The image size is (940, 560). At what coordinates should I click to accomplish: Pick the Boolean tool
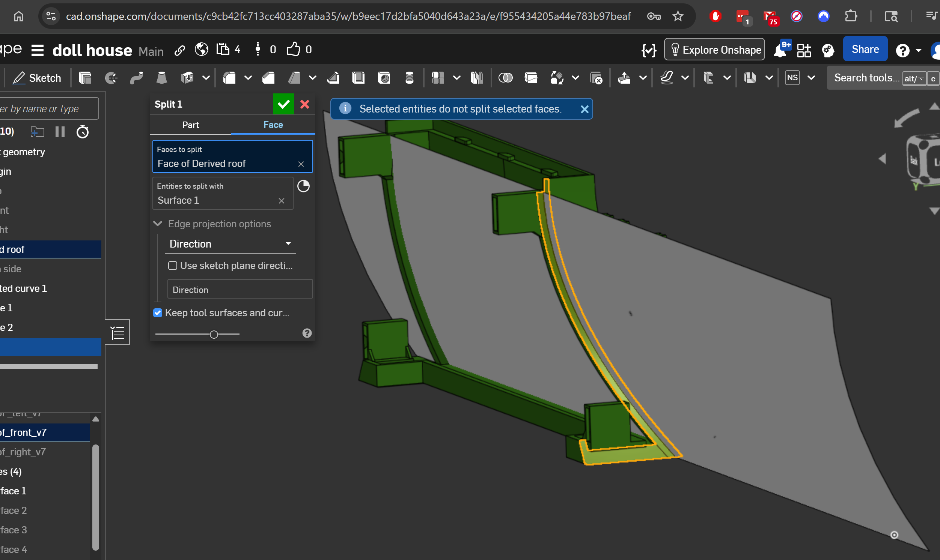505,78
